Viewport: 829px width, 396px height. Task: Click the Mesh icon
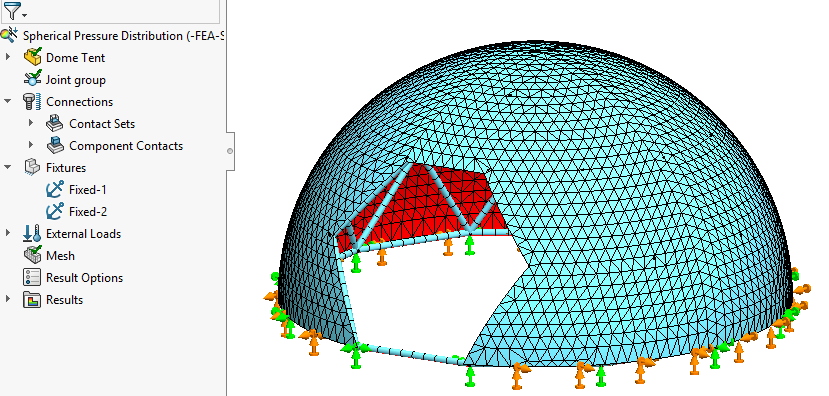click(32, 255)
